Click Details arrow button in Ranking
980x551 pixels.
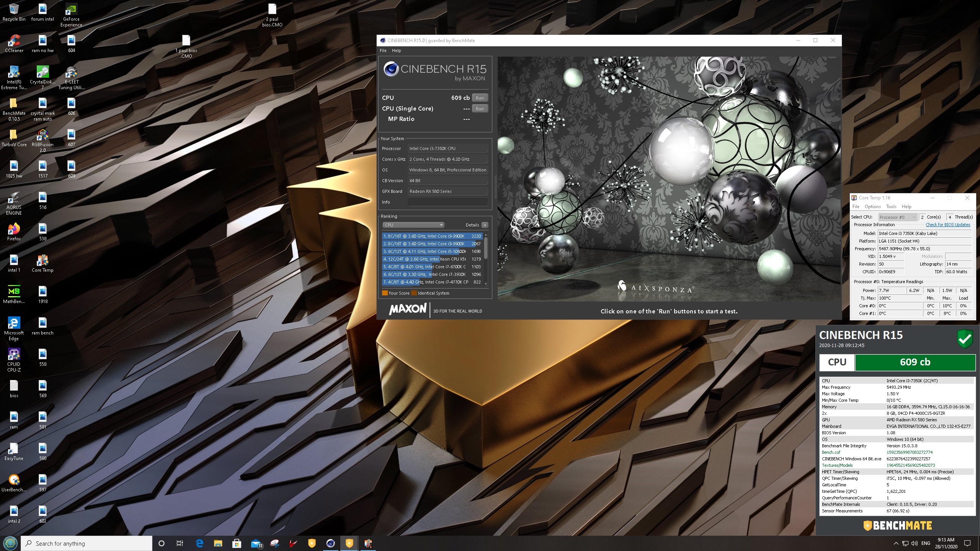[x=485, y=225]
